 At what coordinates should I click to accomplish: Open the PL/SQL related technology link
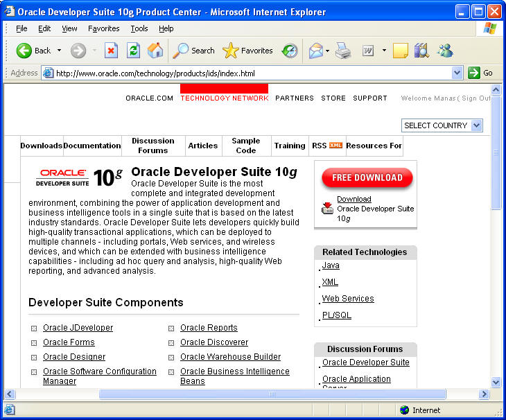point(337,315)
